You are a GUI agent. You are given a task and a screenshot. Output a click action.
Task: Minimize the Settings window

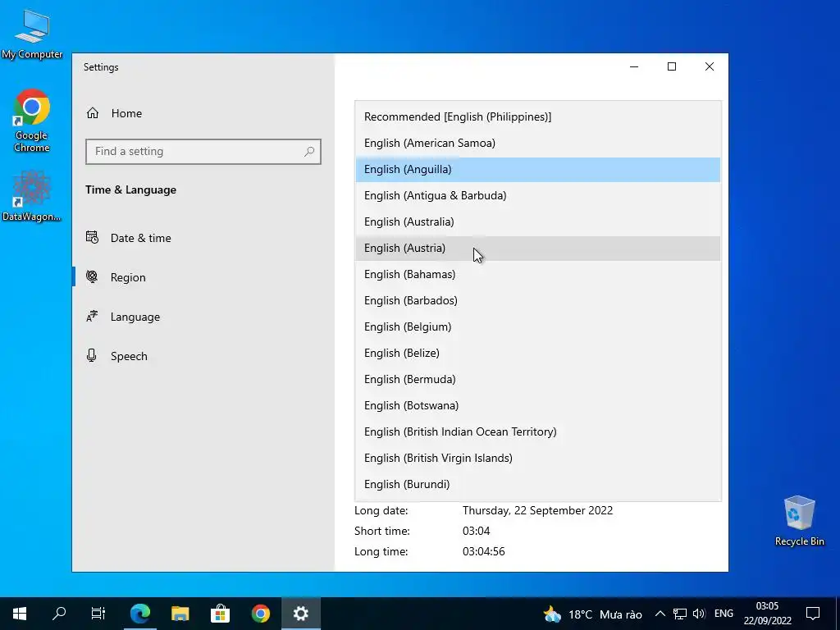pos(634,66)
